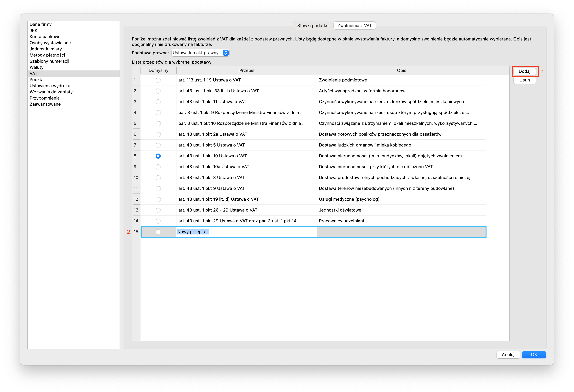Select default radio for art. 113 row
The image size is (574, 392).
tap(158, 80)
